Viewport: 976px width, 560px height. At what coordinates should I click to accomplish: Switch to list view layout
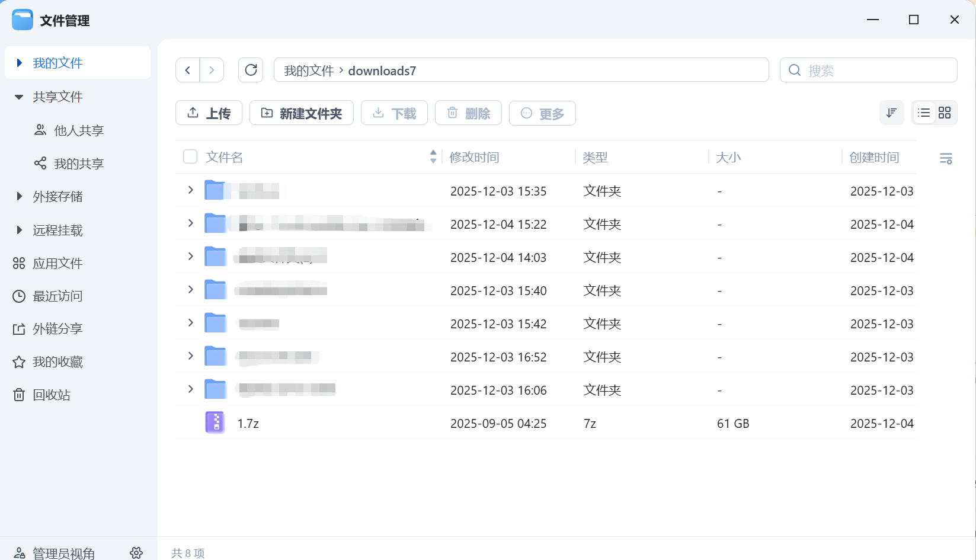tap(923, 113)
